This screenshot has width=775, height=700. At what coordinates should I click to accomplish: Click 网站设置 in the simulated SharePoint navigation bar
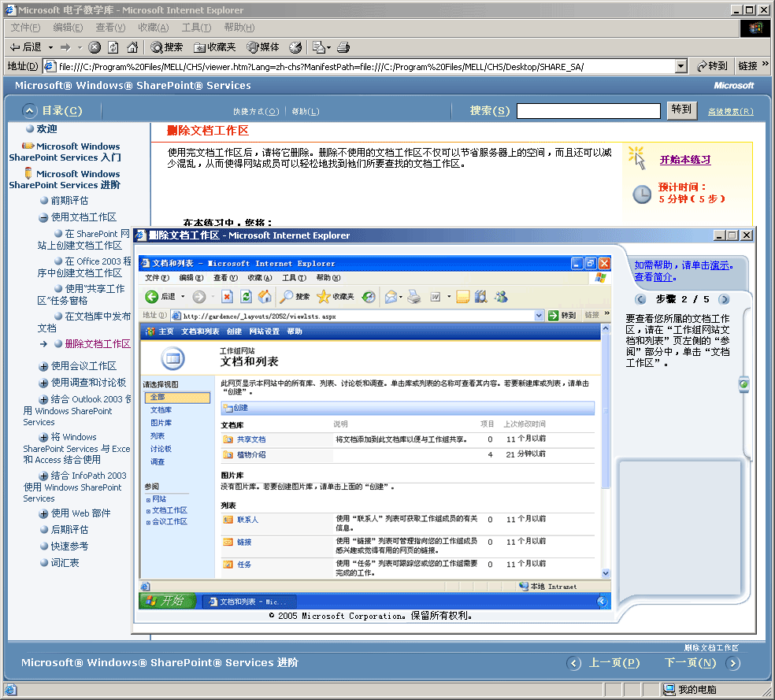coord(265,331)
